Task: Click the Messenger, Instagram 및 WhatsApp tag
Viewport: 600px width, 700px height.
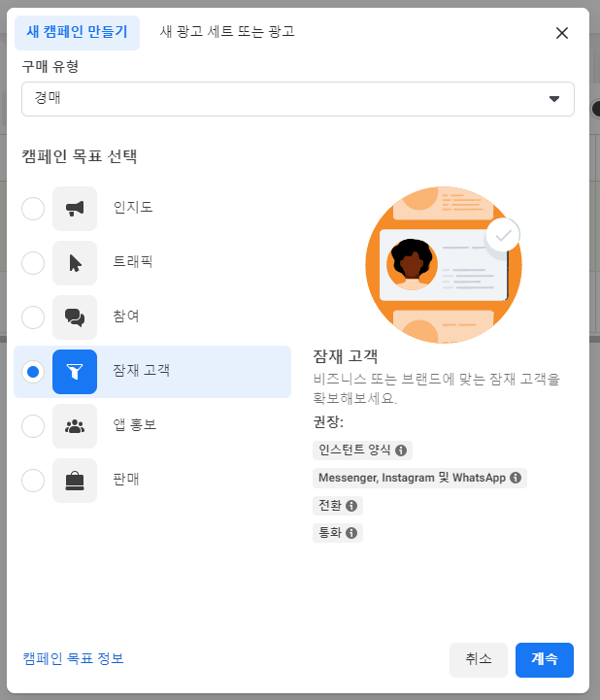Action: pyautogui.click(x=419, y=478)
